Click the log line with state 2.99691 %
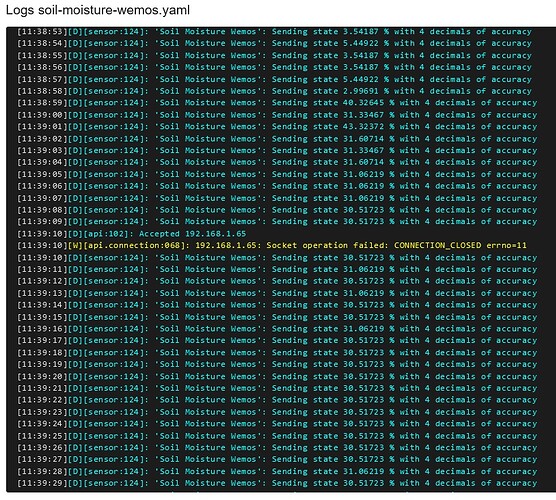 point(274,91)
